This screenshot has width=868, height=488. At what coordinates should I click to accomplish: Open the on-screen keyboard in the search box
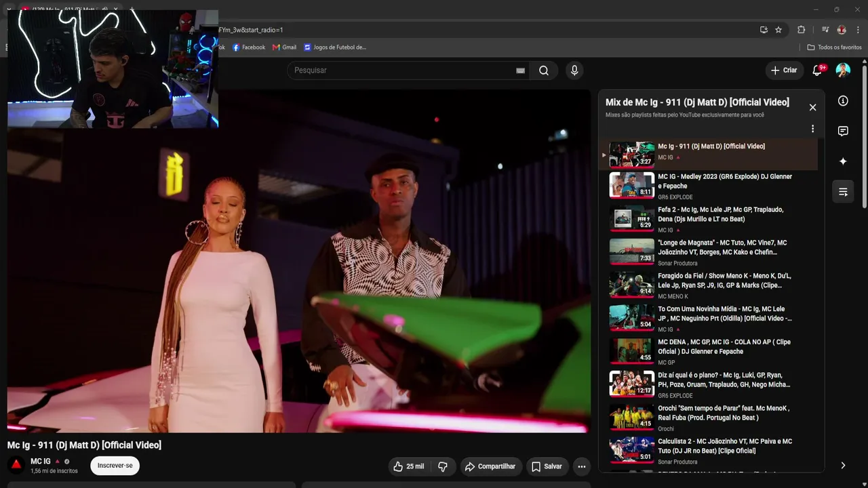pyautogui.click(x=520, y=70)
